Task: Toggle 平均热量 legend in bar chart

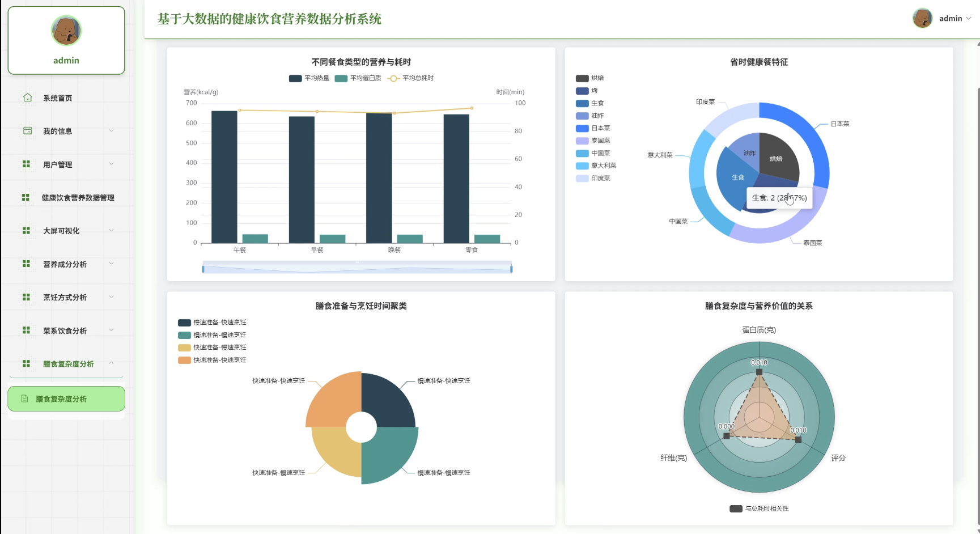Action: (x=309, y=78)
